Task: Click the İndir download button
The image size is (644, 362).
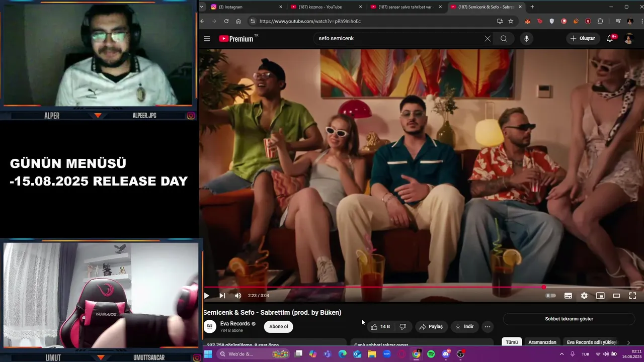Action: (464, 327)
